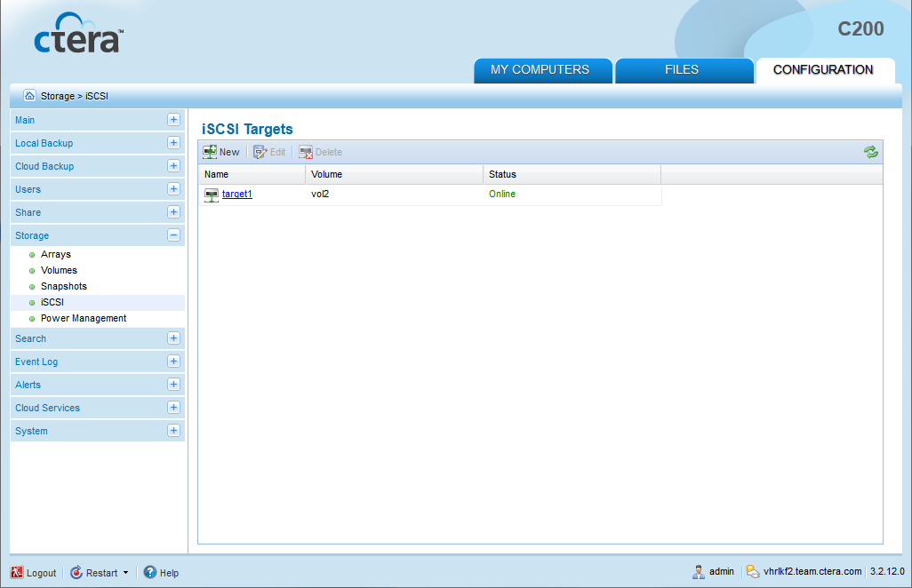Click the System menu label
912x588 pixels.
coord(31,431)
